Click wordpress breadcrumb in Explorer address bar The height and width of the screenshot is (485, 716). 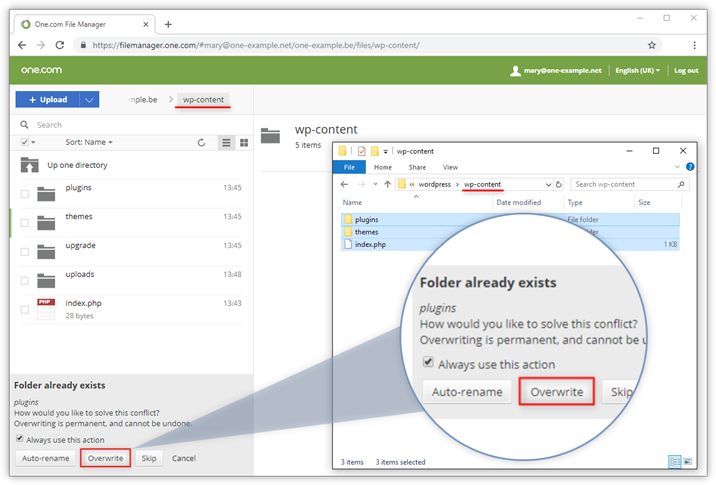tap(434, 185)
